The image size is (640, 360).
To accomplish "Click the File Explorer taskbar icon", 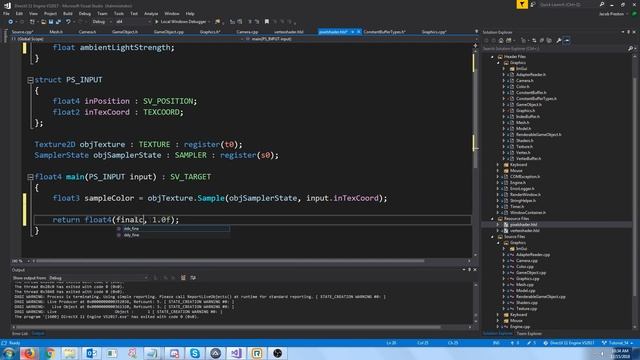I will click(70, 353).
